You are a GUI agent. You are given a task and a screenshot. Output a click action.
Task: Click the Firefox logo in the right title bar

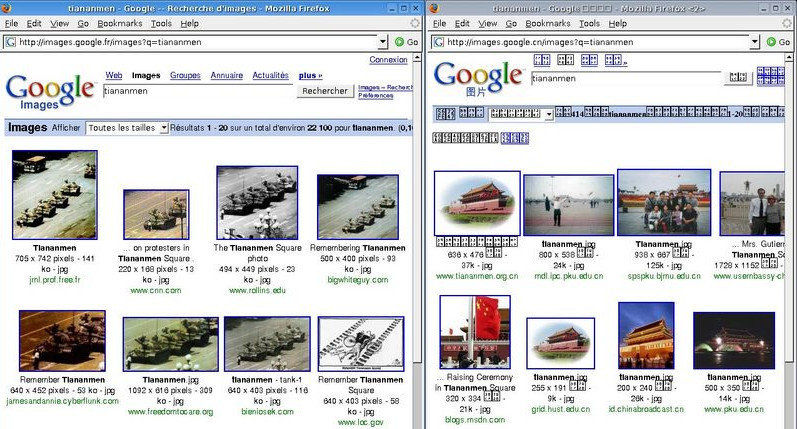(x=434, y=8)
